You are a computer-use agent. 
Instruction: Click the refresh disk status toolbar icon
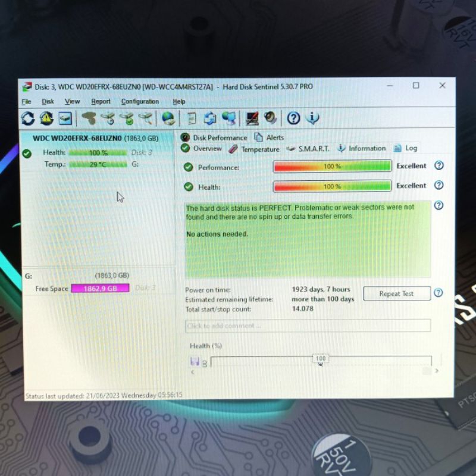click(x=28, y=118)
